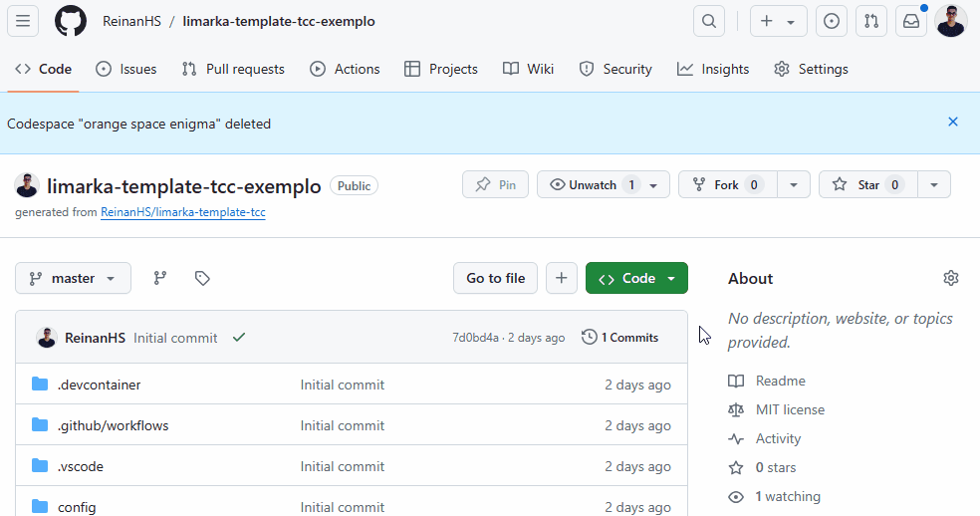Dismiss the codespace deleted banner
Viewport: 980px width, 516px height.
(952, 122)
